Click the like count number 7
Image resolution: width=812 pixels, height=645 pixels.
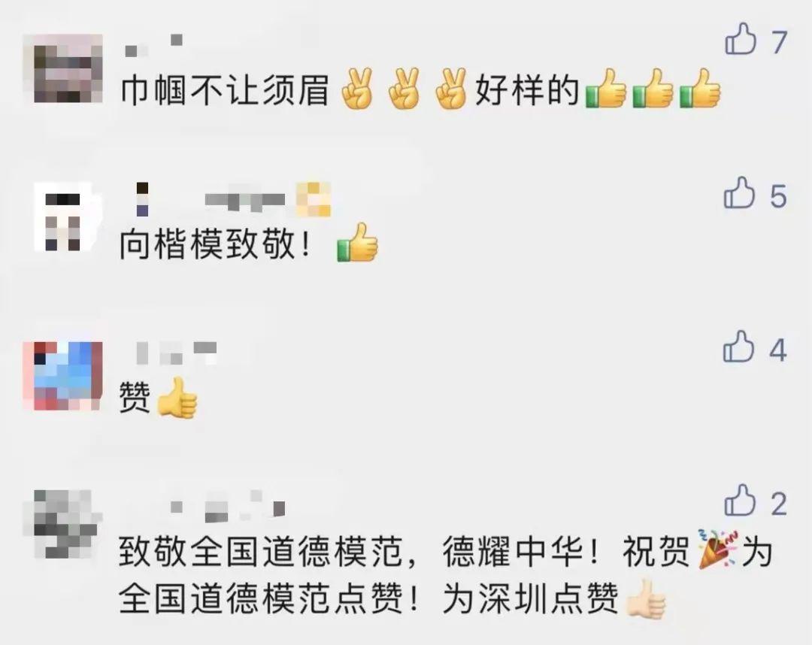[779, 42]
